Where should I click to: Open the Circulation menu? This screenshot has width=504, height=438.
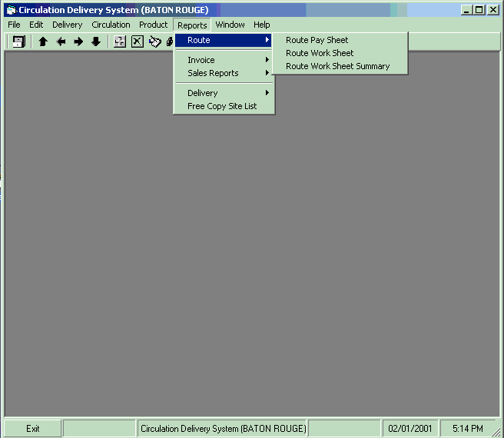[x=111, y=25]
